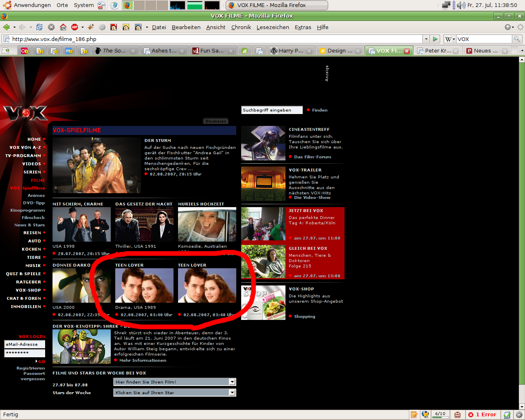Reload the page with the refresh icon
This screenshot has height=420, width=525.
coord(39,27)
